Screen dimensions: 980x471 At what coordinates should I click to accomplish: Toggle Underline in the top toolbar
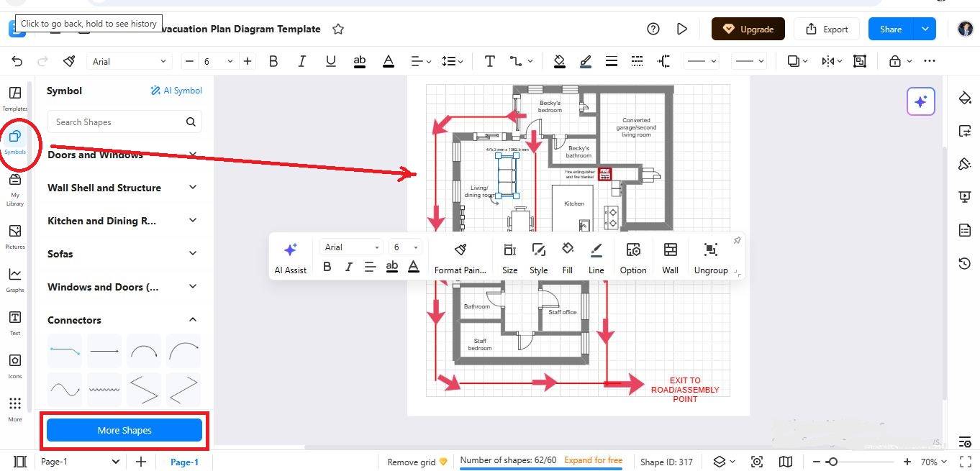(331, 61)
